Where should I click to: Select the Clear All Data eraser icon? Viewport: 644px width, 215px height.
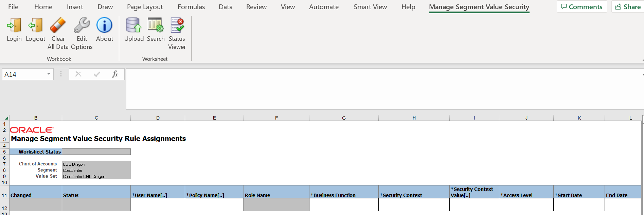click(x=58, y=25)
